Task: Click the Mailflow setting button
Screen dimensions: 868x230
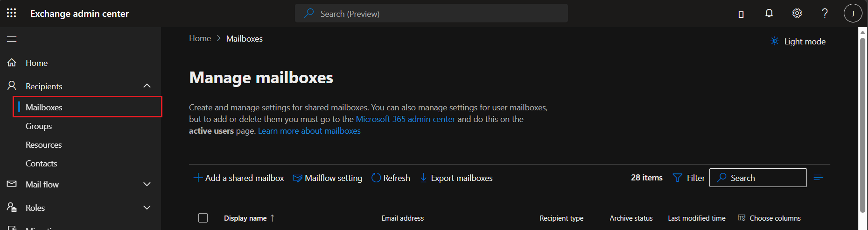Action: coord(327,178)
